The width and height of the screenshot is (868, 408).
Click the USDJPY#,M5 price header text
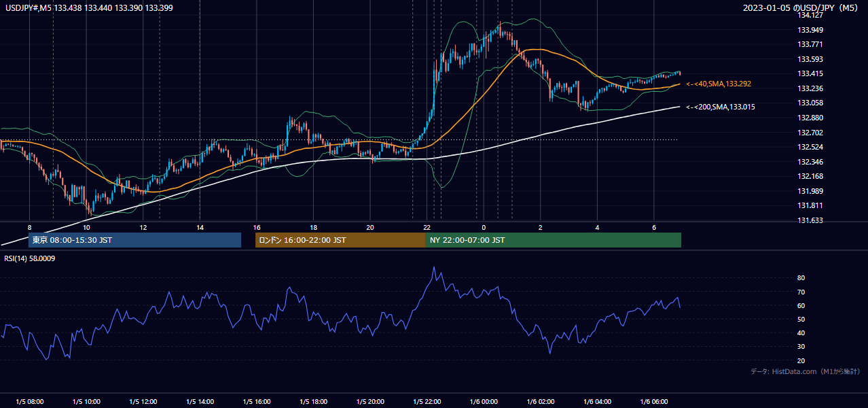tap(88, 8)
